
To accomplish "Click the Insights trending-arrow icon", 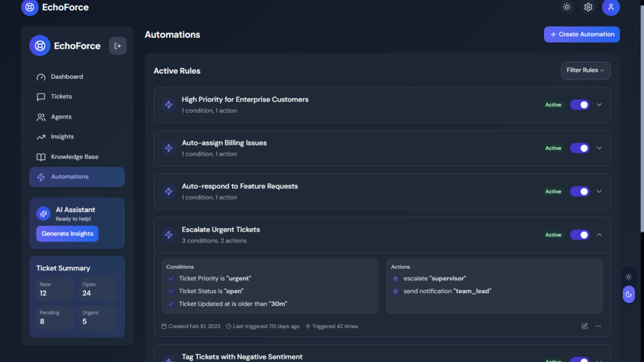I will point(40,137).
